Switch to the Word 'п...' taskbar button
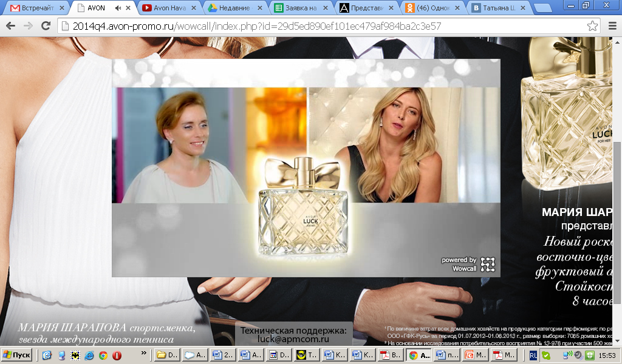This screenshot has width=622, height=364. tap(448, 356)
